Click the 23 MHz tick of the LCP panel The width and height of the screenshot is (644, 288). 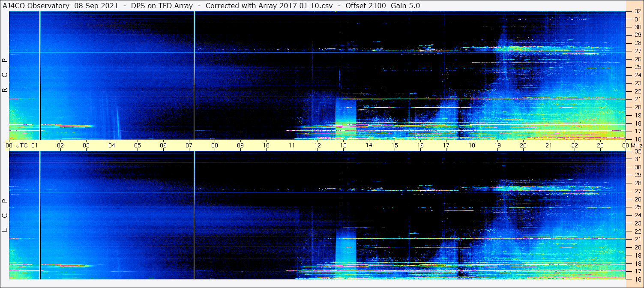pyautogui.click(x=637, y=223)
